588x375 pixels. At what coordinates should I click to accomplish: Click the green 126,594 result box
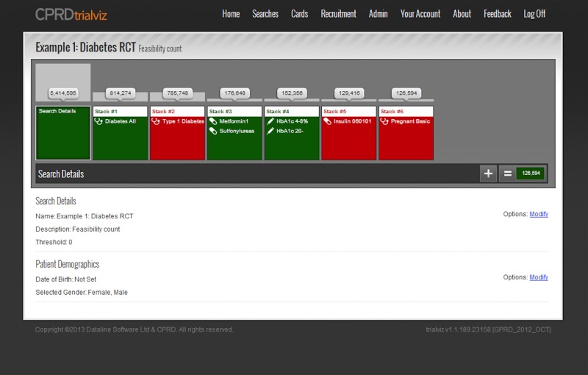point(531,174)
